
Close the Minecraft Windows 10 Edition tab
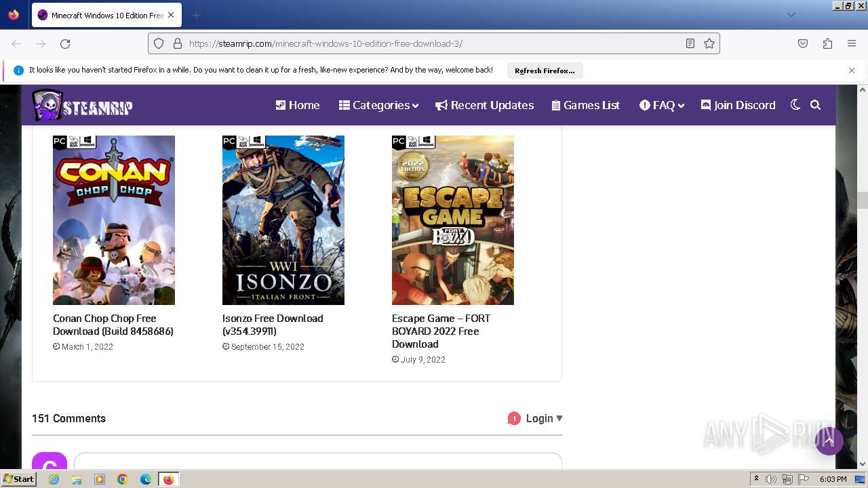coord(171,15)
